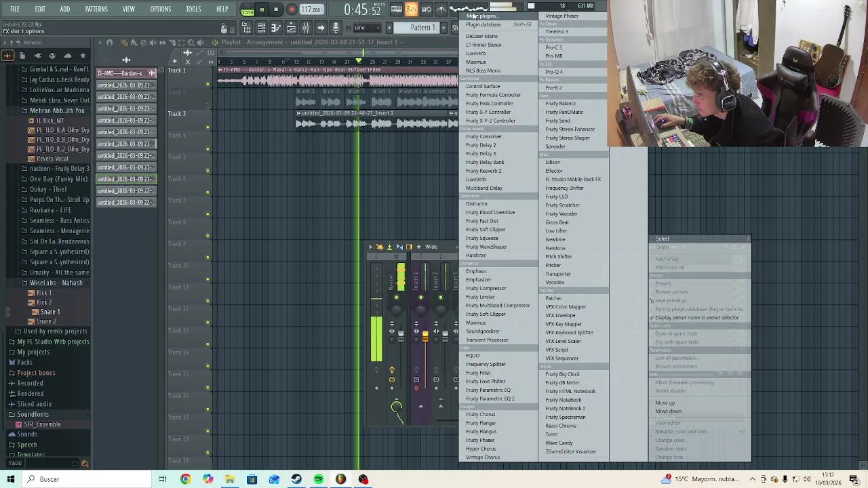Select the playlist magnet snap icon
Screen dimensions: 868x488
[109, 43]
